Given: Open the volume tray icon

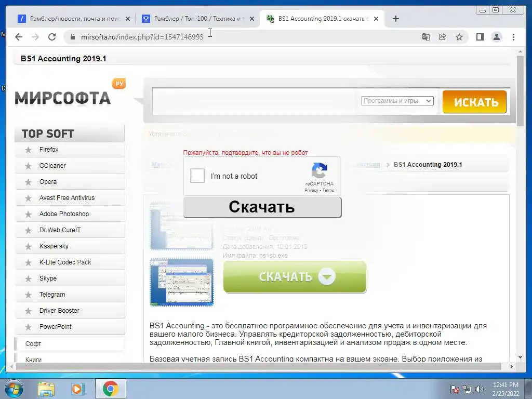Looking at the screenshot, I should click(479, 389).
